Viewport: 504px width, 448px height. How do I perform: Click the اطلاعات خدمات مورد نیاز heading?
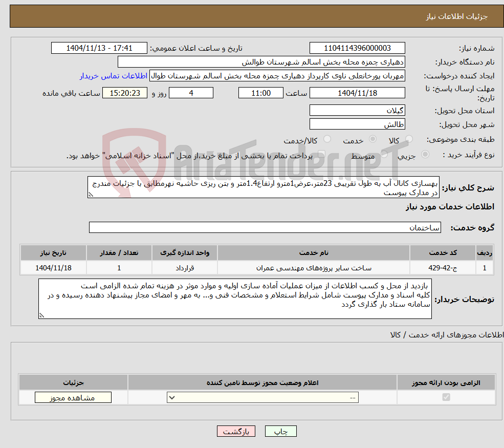point(450,207)
